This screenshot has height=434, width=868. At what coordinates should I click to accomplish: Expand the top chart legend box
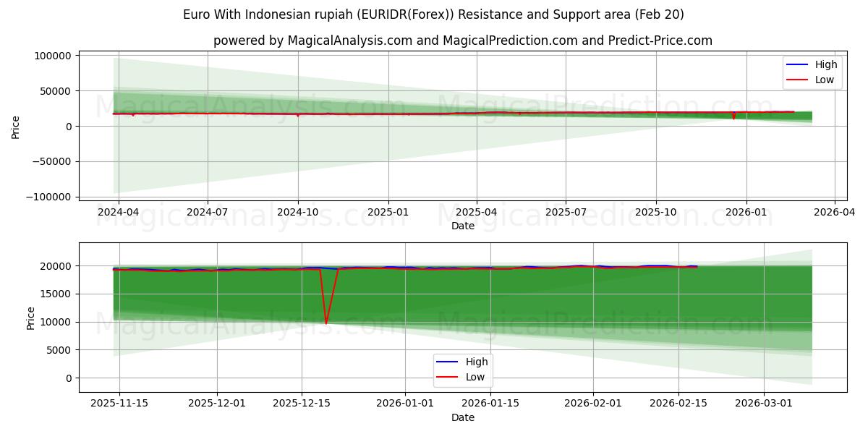812,72
